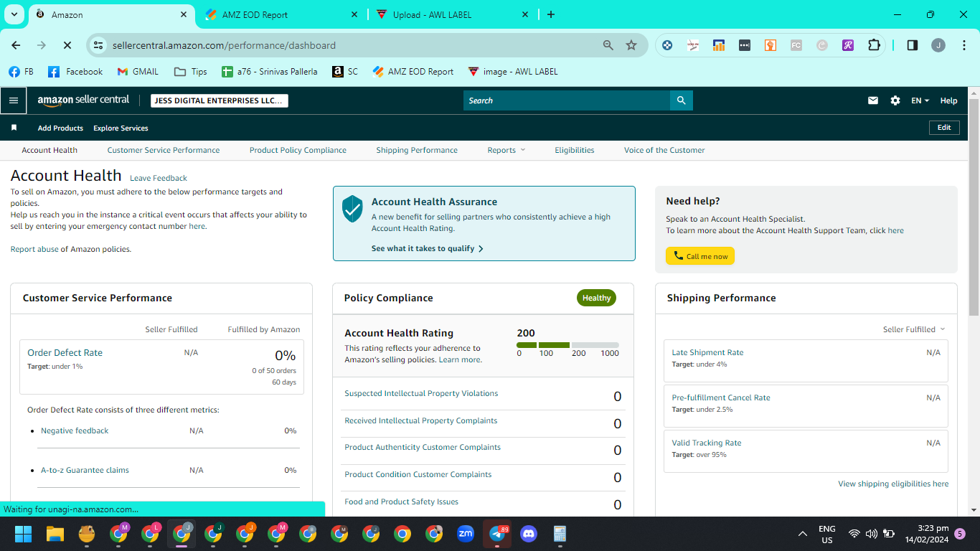Viewport: 980px width, 551px height.
Task: Open the Seller Central messages envelope icon
Action: tap(873, 100)
